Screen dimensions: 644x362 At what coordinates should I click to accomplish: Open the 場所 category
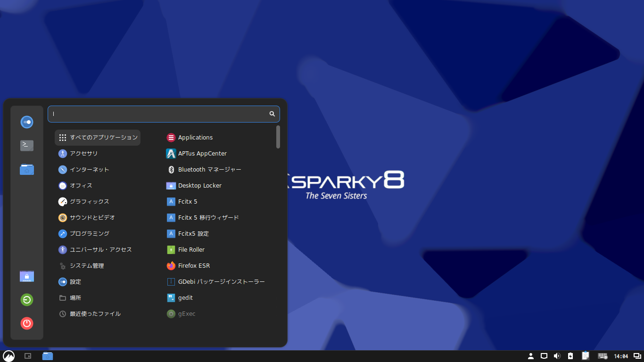pos(98,298)
